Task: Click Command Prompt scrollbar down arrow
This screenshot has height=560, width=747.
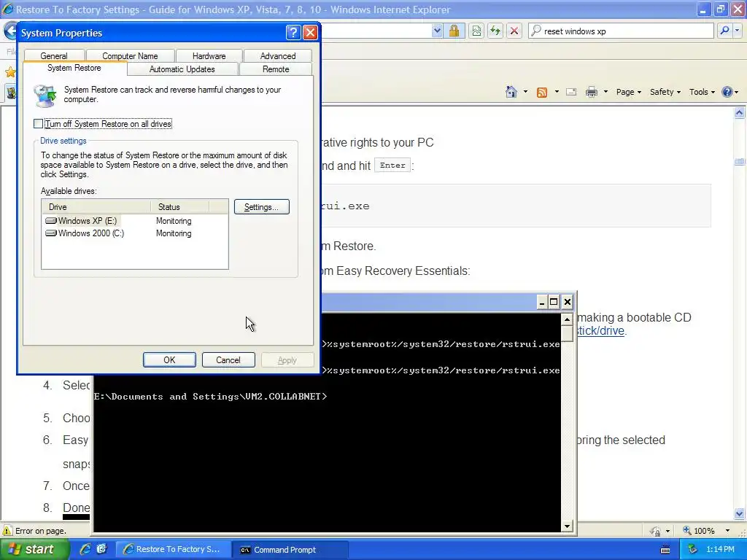Action: [x=567, y=526]
